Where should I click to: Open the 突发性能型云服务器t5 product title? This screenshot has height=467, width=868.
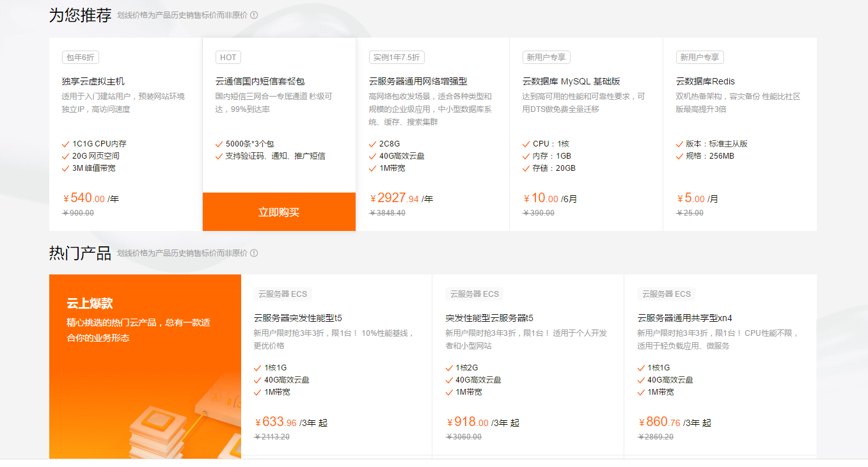tap(489, 318)
